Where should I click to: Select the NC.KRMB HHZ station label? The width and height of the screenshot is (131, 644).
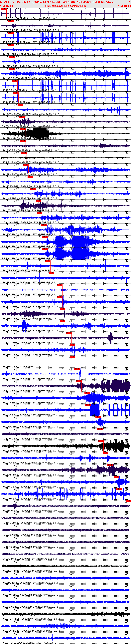point(31,163)
